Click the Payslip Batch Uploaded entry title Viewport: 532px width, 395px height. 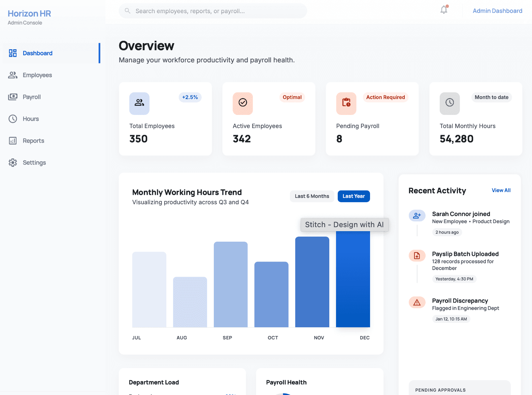(465, 254)
